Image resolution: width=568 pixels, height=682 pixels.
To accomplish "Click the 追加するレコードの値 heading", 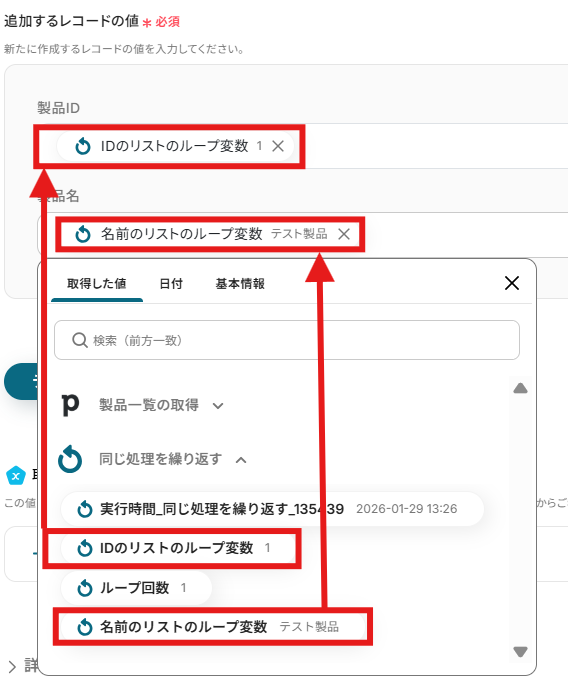I will 71,20.
